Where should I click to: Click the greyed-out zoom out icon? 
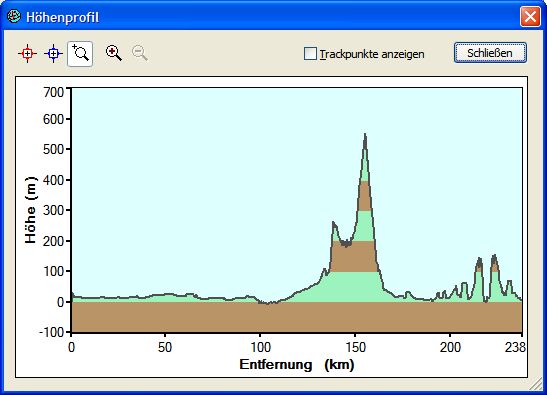(140, 53)
